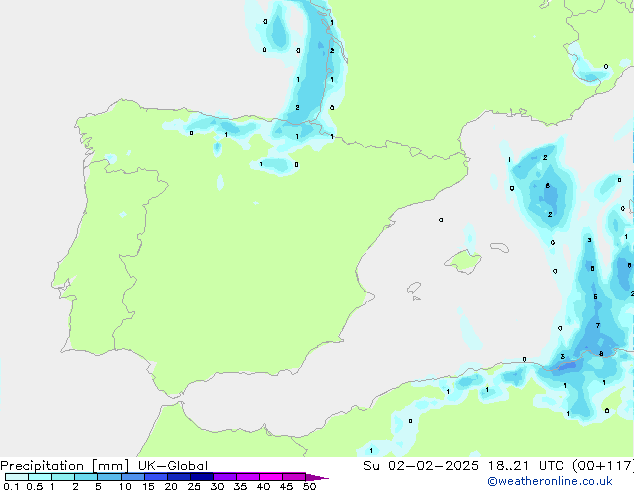The width and height of the screenshot is (634, 490).
Task: Click the 1–2 mm legend color swatch
Action: point(63,477)
